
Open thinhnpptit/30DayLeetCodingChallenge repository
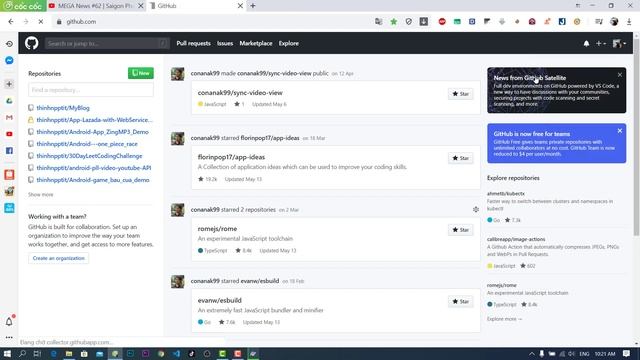[89, 156]
